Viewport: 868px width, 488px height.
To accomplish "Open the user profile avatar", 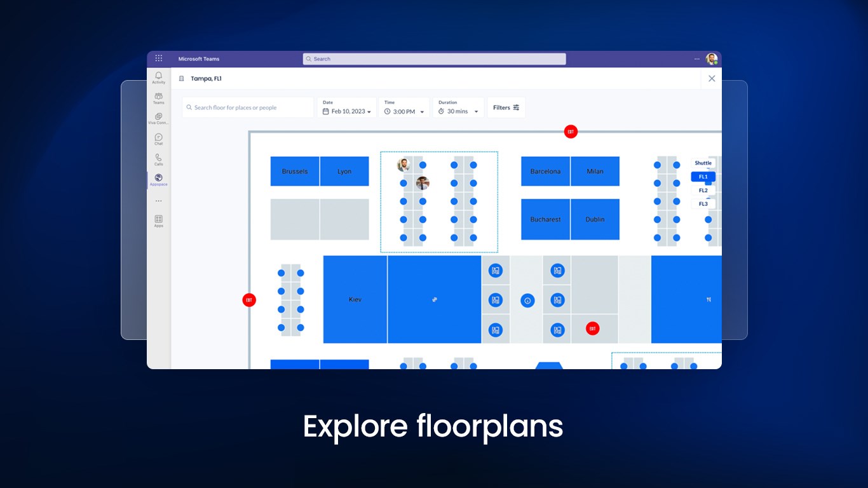I will [x=712, y=59].
